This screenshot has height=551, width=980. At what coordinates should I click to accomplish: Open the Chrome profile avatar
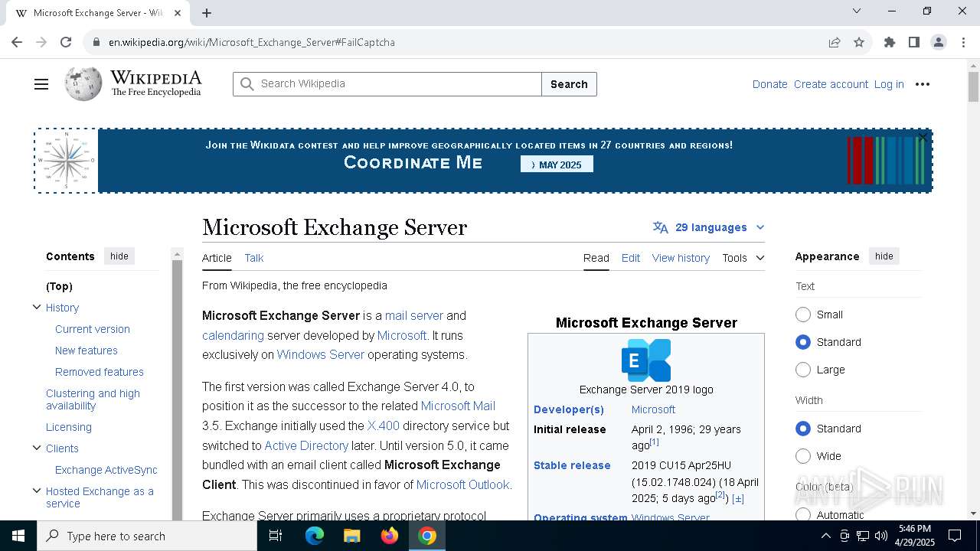tap(939, 42)
